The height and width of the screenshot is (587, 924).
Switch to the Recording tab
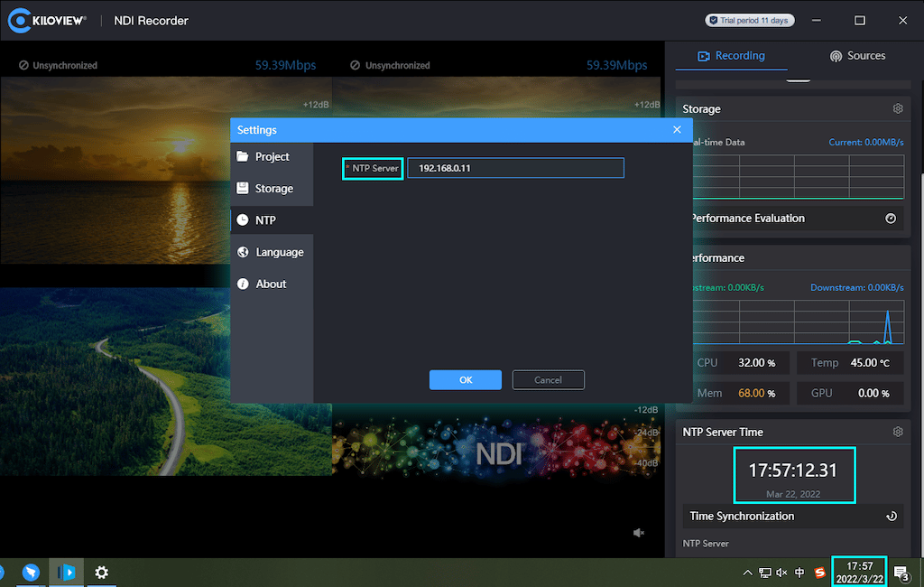tap(731, 56)
